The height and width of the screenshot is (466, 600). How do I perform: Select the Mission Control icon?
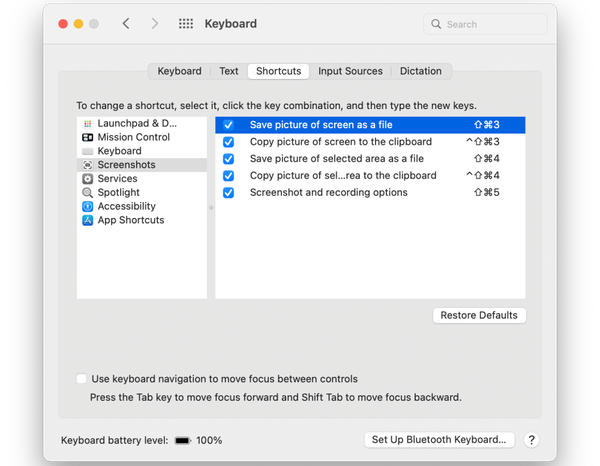tap(88, 137)
